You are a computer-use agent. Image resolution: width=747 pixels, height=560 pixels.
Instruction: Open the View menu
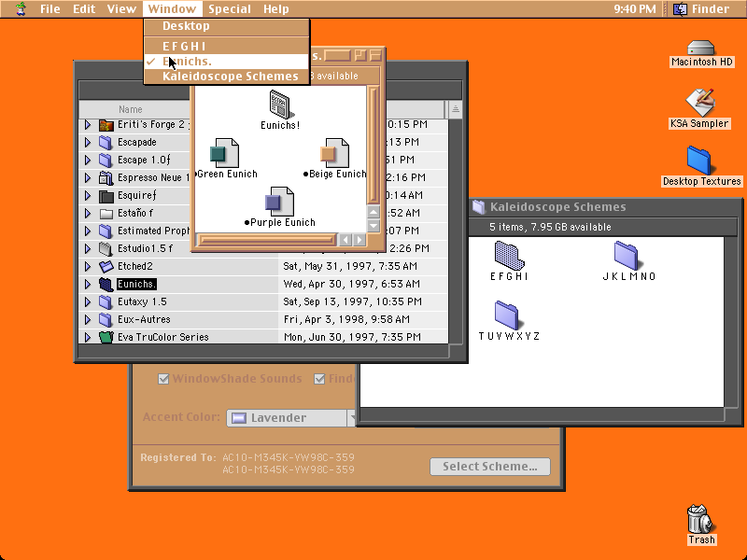pos(121,8)
